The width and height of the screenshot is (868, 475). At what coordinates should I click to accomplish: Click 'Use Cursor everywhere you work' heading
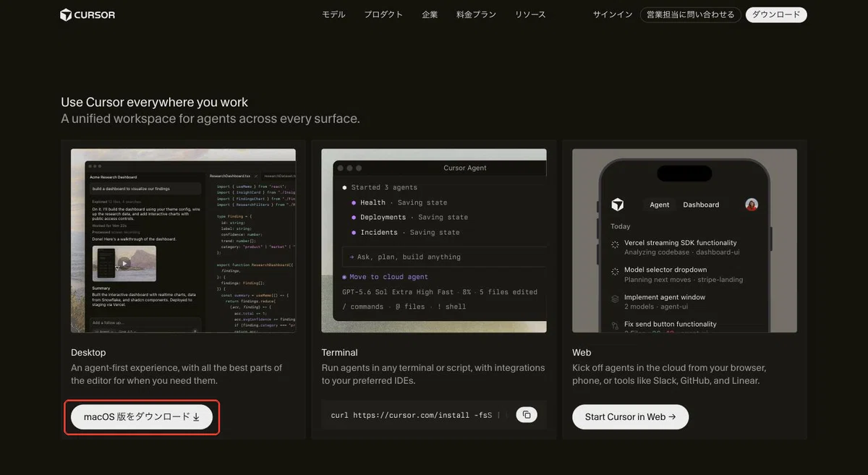(x=155, y=102)
